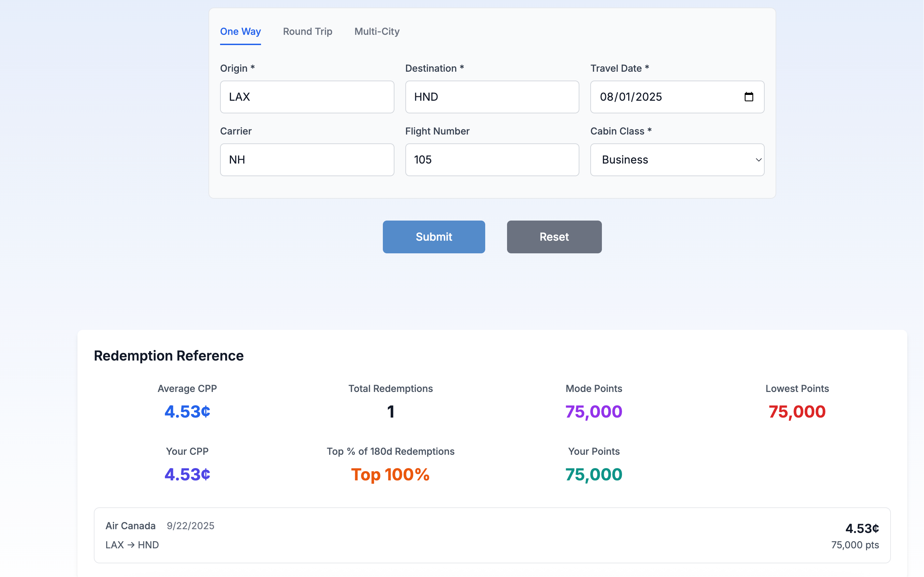Click the Lowest Points 75,000 value
The height and width of the screenshot is (577, 924).
tap(797, 412)
